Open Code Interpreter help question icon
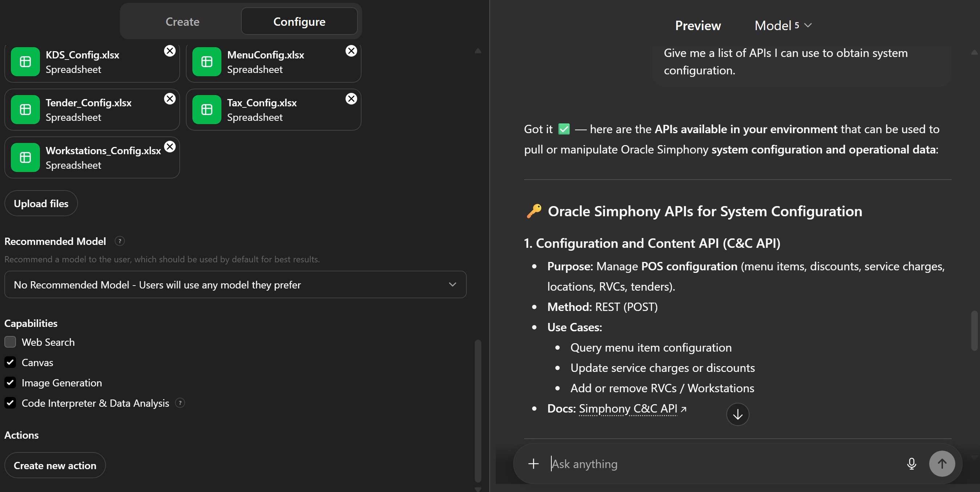 (180, 403)
